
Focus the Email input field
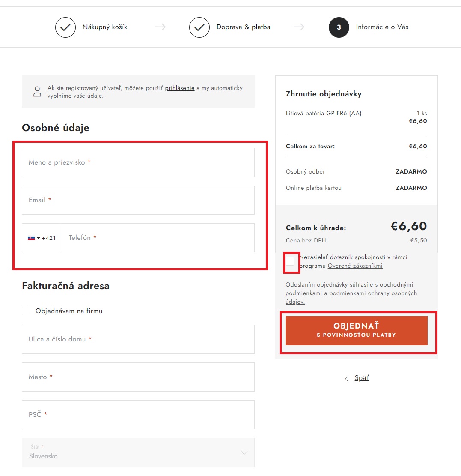tap(138, 200)
